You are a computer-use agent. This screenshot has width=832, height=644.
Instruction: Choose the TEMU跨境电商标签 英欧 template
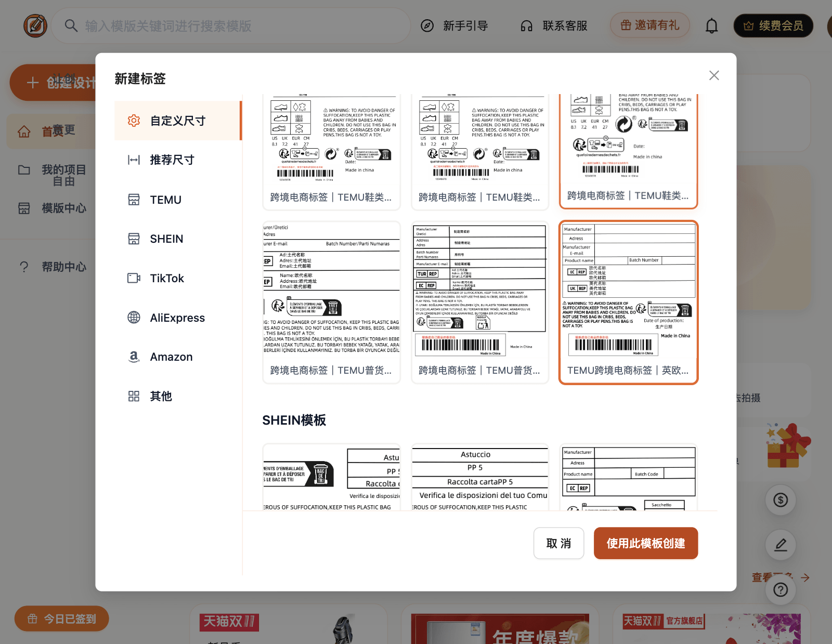coord(628,303)
